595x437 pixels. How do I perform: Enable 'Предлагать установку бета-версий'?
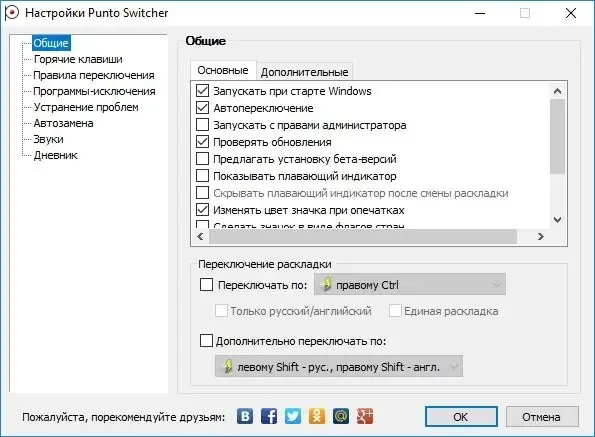202,159
